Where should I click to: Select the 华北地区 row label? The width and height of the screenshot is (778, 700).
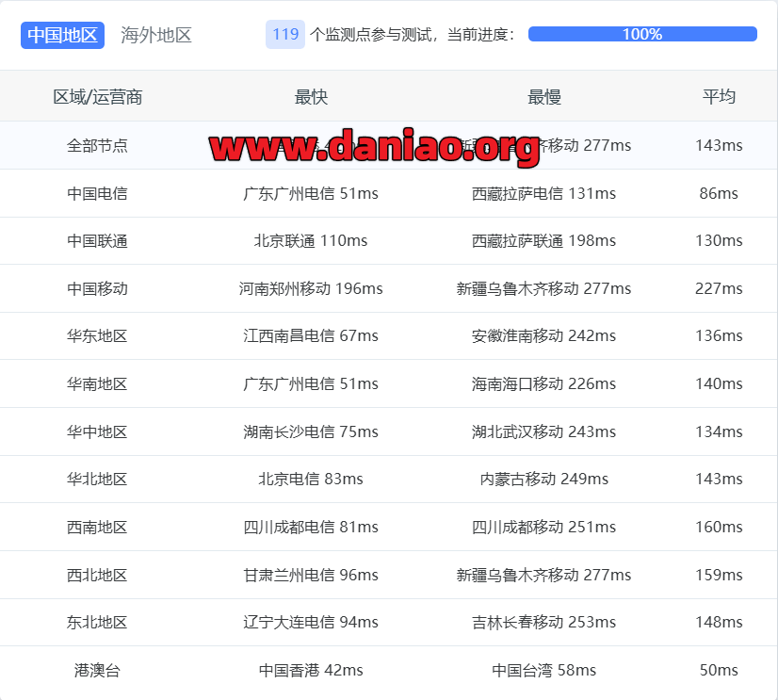[97, 480]
